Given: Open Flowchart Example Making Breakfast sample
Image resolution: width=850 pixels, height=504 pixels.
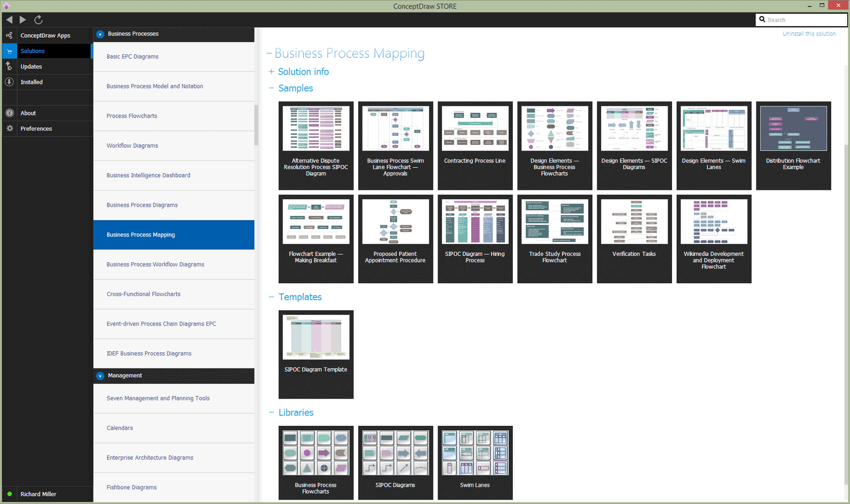Looking at the screenshot, I should coord(316,239).
